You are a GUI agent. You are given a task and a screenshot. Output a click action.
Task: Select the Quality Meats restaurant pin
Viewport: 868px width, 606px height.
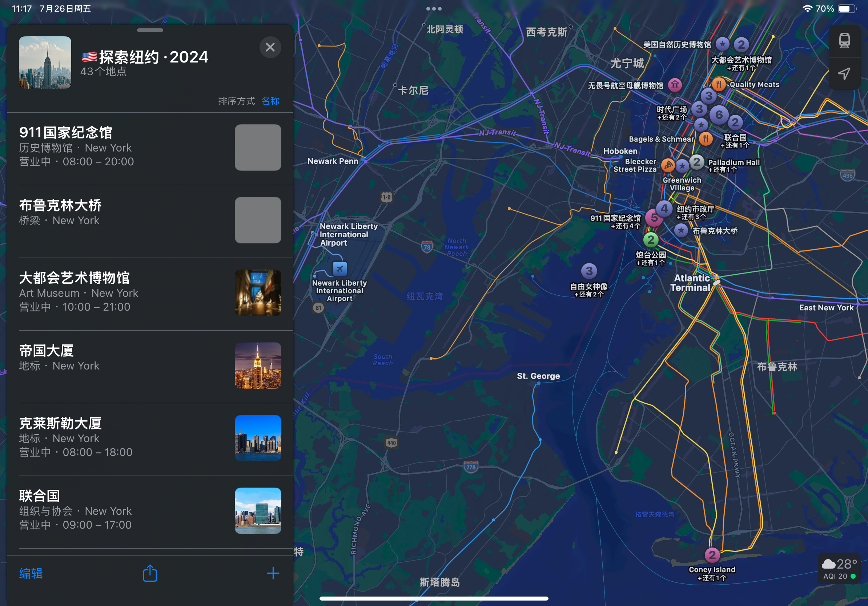(x=719, y=84)
